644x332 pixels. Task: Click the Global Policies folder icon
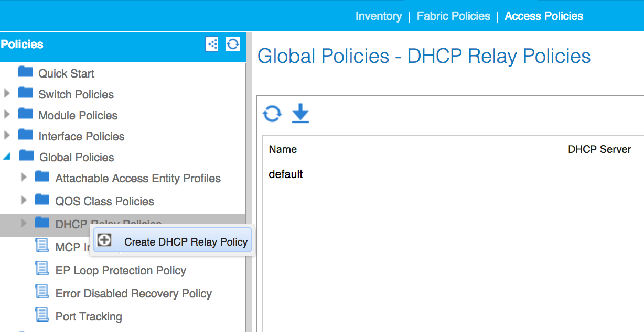tap(26, 156)
